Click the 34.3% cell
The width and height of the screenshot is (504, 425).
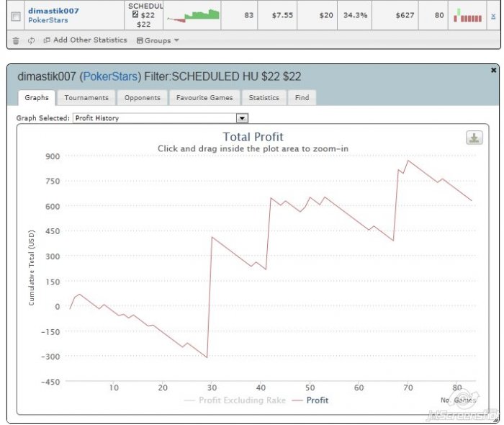pos(355,15)
